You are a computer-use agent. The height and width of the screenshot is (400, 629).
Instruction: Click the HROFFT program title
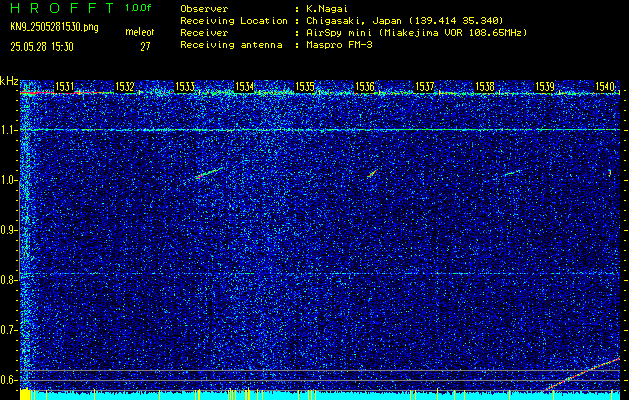point(62,8)
